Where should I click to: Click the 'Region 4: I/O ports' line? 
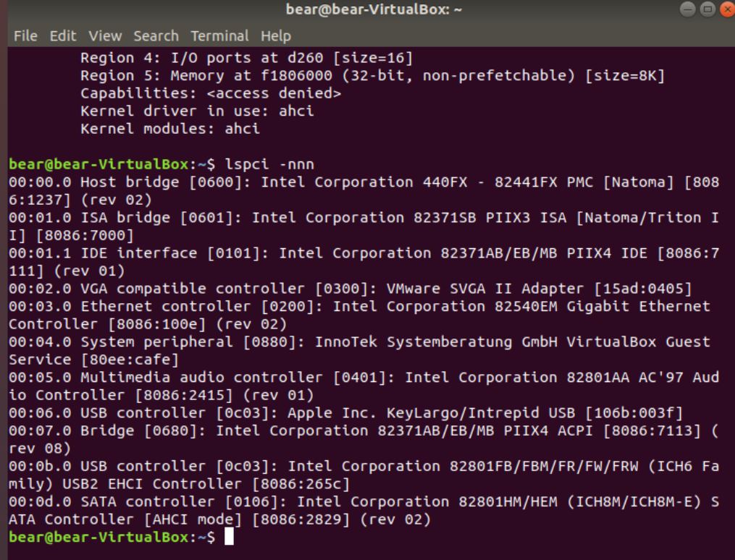(246, 58)
